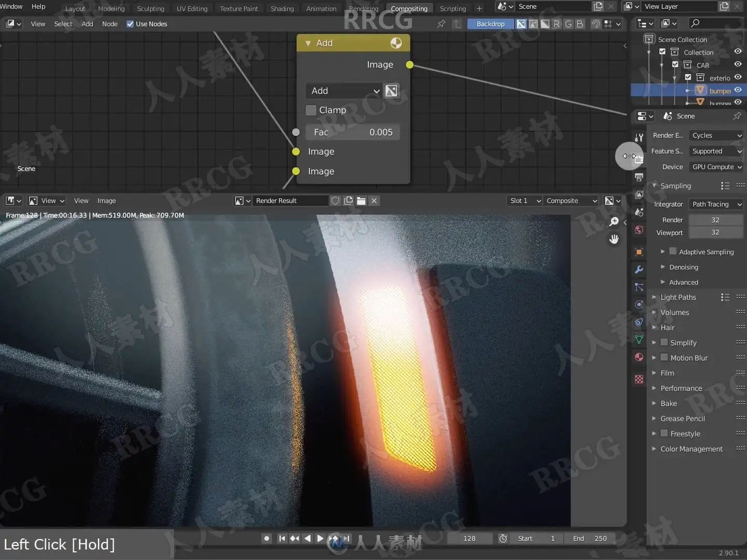
Task: Click the zoom tool in image viewer
Action: [614, 221]
